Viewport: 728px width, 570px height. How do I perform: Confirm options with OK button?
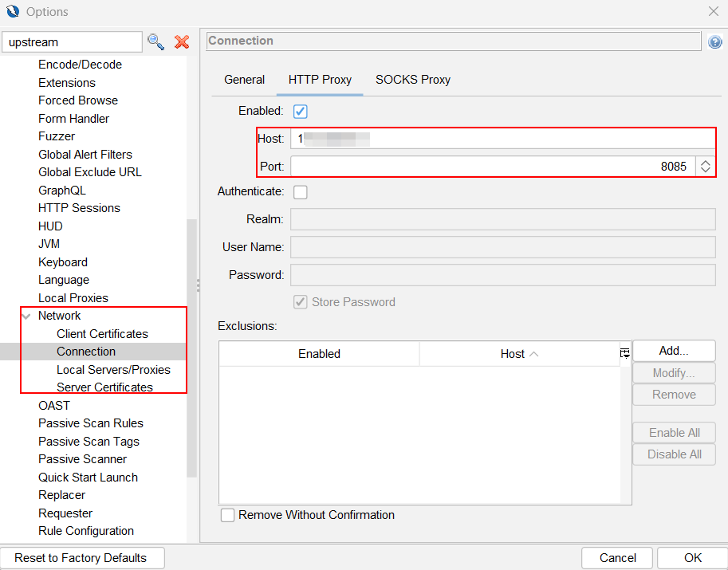pyautogui.click(x=692, y=558)
